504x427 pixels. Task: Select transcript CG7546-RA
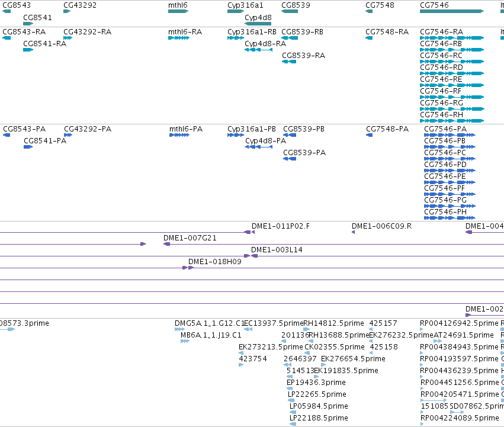click(x=441, y=32)
